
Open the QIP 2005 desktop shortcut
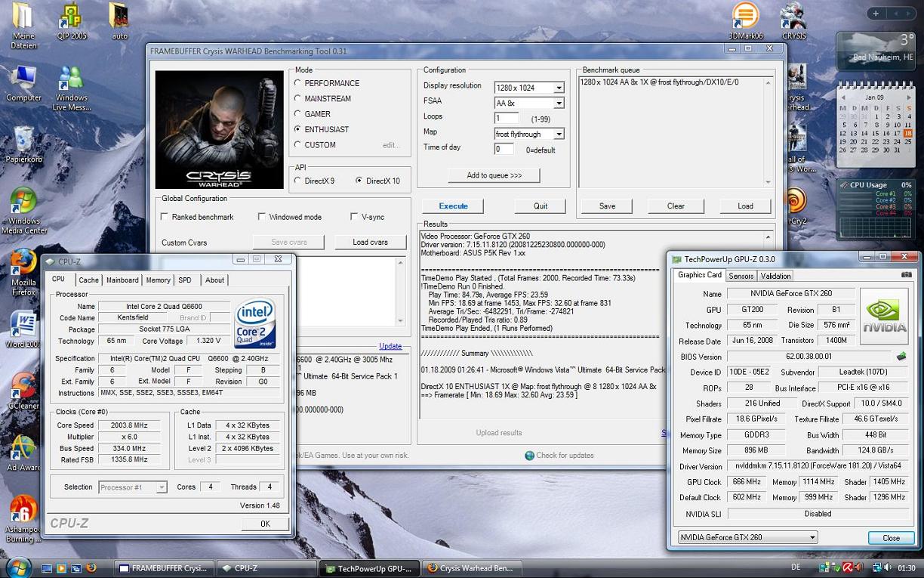pyautogui.click(x=72, y=21)
